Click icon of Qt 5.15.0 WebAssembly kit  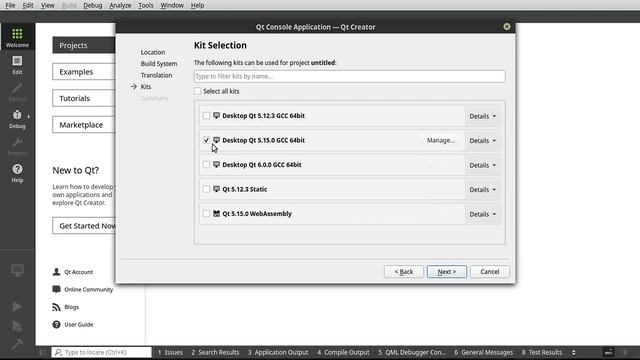click(x=216, y=214)
